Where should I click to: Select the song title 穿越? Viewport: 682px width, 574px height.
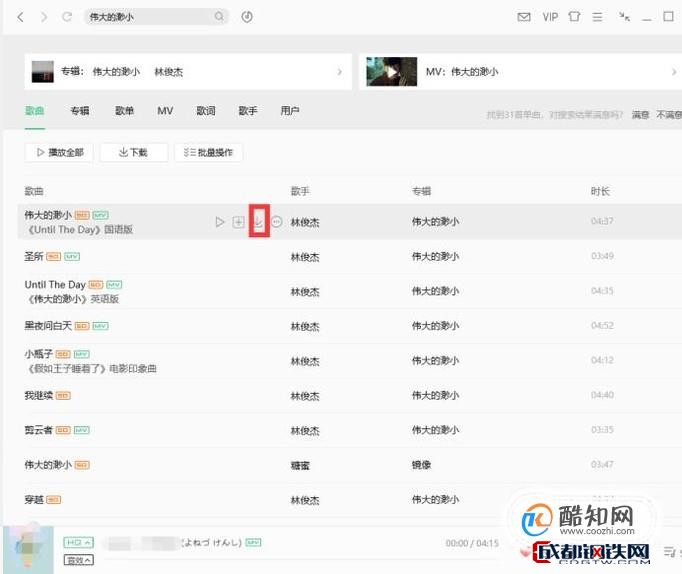pyautogui.click(x=34, y=500)
